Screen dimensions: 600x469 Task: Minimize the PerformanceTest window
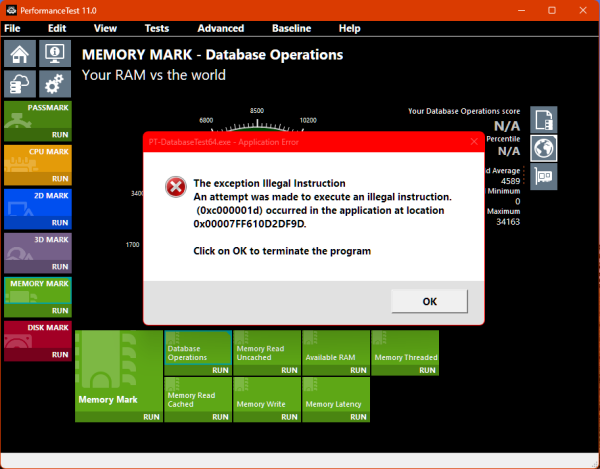click(x=521, y=10)
